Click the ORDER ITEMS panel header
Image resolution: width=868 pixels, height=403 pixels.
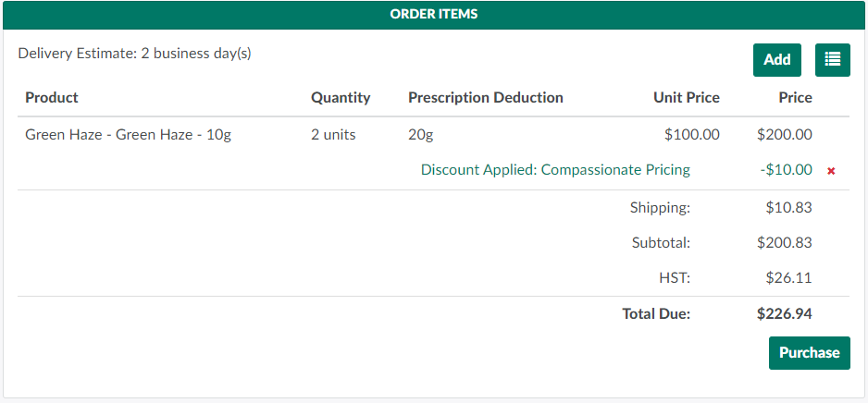tap(434, 15)
